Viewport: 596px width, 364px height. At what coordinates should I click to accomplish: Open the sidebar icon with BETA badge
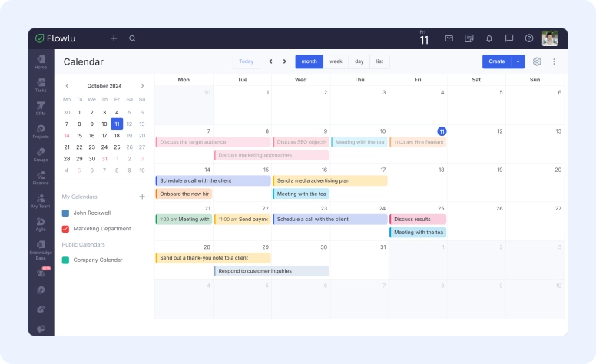click(x=41, y=272)
